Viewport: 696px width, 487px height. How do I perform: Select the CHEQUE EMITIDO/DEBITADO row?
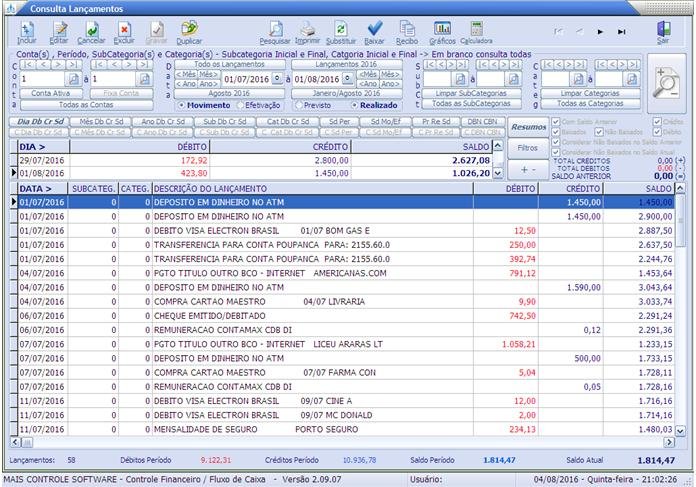(346, 316)
